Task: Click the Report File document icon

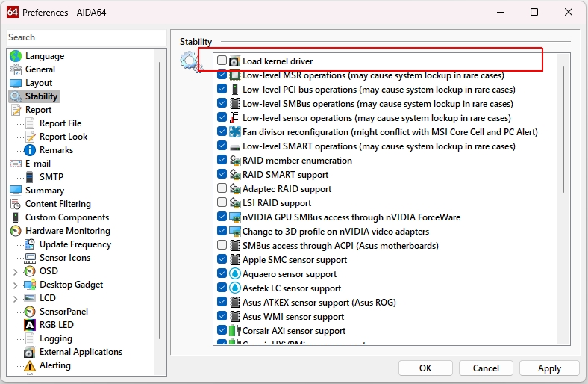Action: [30, 123]
